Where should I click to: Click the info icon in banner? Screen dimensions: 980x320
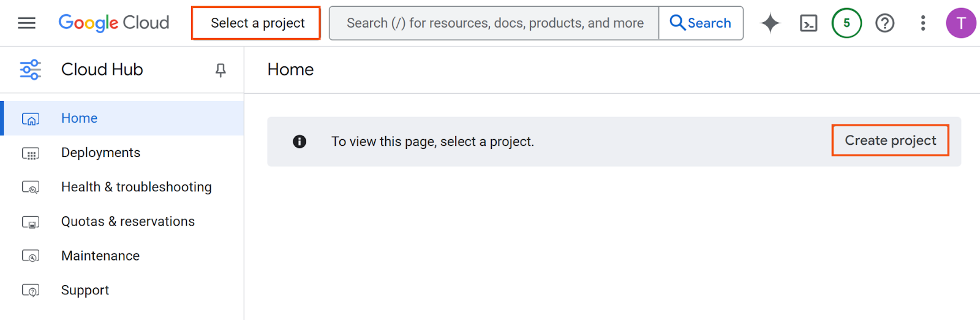click(300, 142)
